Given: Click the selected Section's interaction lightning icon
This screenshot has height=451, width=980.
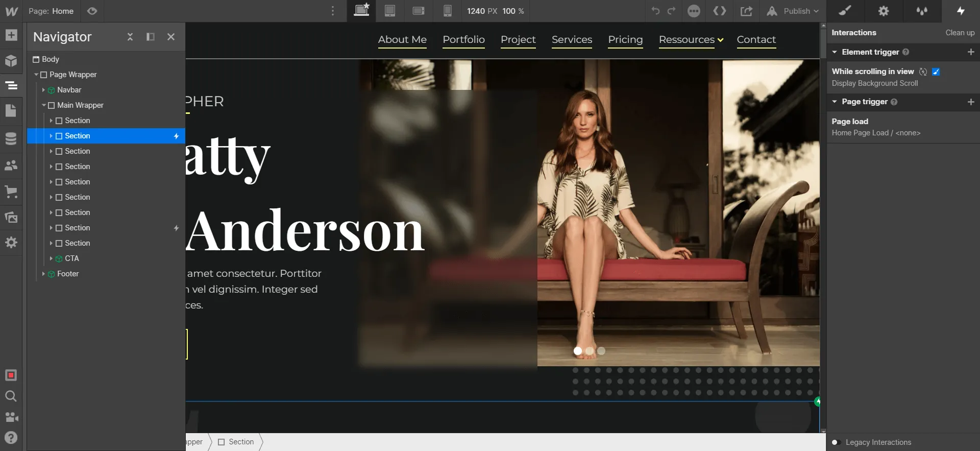Looking at the screenshot, I should point(176,136).
